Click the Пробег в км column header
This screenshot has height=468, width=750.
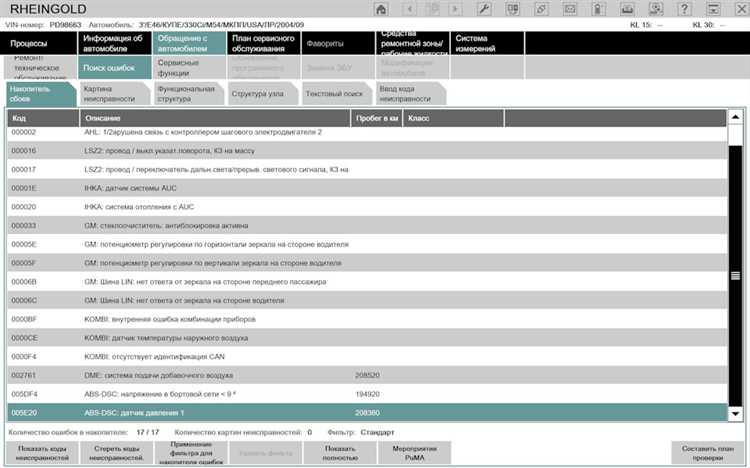pyautogui.click(x=377, y=118)
